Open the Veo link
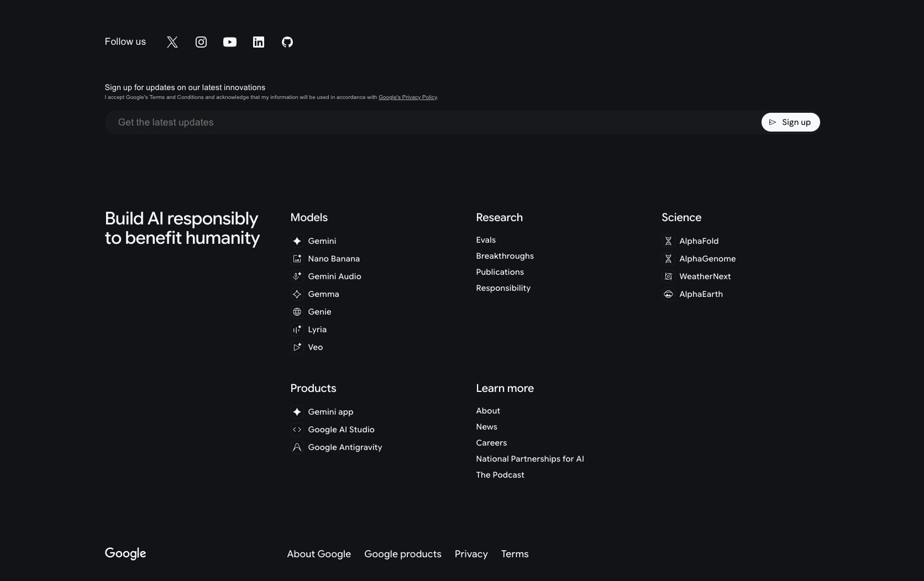The height and width of the screenshot is (581, 924). tap(316, 347)
